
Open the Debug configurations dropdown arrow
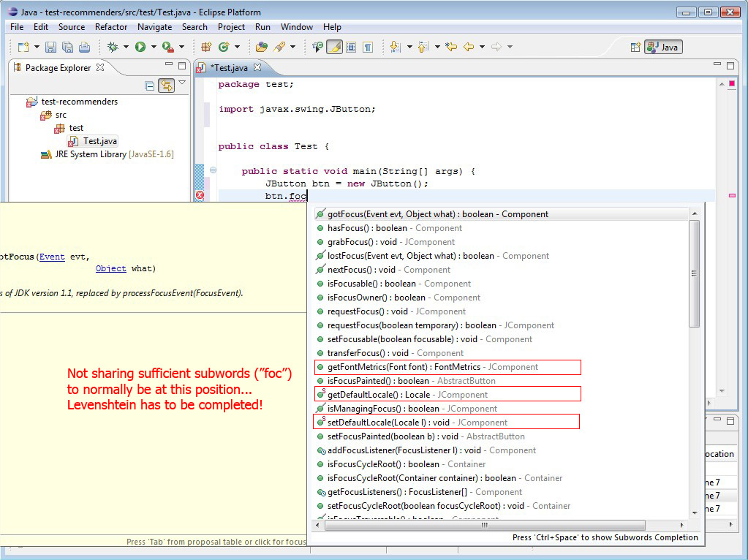(126, 47)
